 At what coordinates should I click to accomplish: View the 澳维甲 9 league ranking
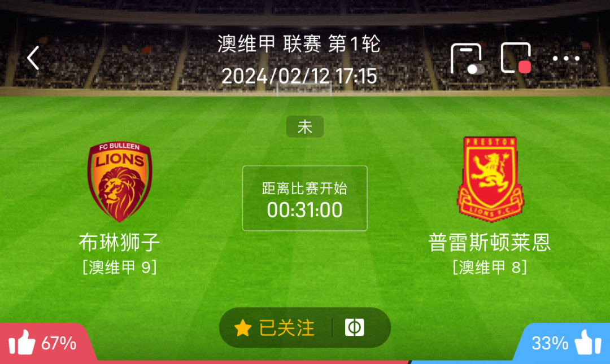[x=119, y=267]
